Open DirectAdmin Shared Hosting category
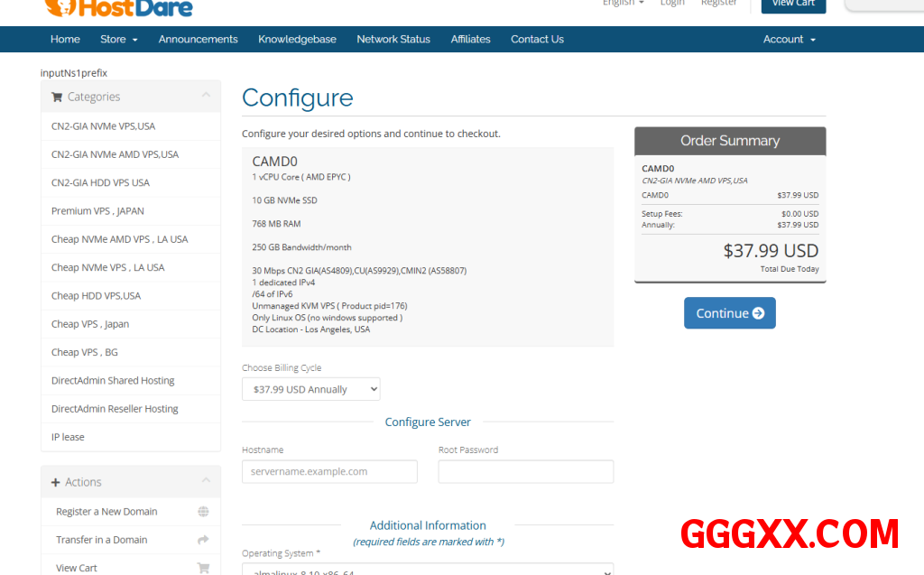This screenshot has height=575, width=924. point(113,381)
